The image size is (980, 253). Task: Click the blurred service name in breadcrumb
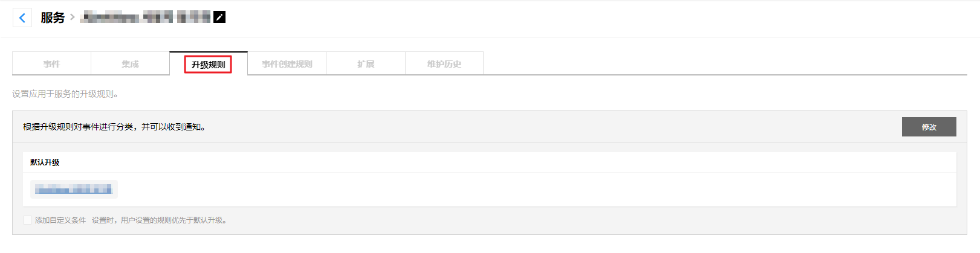tap(146, 18)
